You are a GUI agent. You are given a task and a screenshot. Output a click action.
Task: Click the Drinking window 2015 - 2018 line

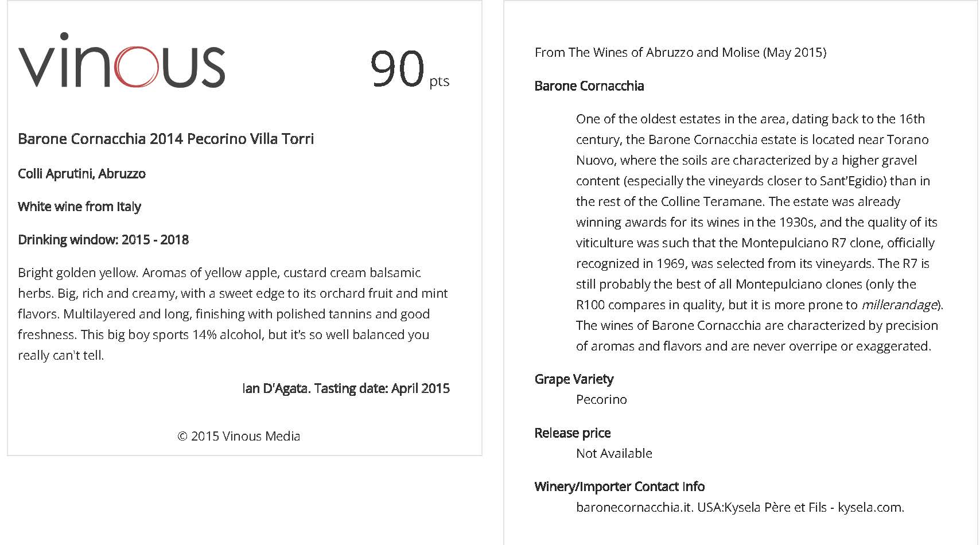103,240
